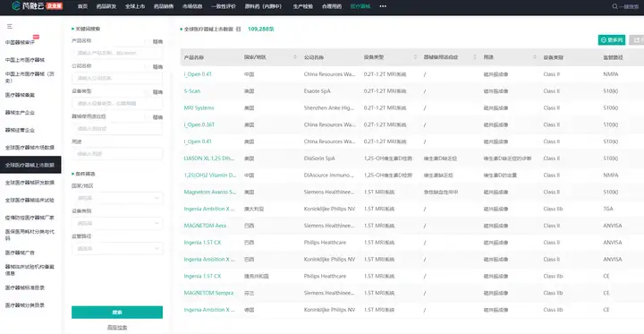Open 一致性评价 top menu
644x334 pixels.
point(224,6)
